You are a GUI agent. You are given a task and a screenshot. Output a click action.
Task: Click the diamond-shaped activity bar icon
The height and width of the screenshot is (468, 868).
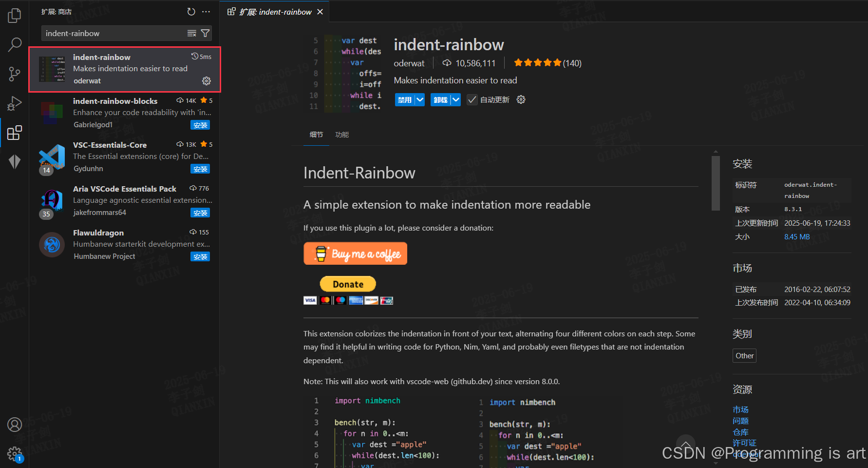tap(15, 161)
